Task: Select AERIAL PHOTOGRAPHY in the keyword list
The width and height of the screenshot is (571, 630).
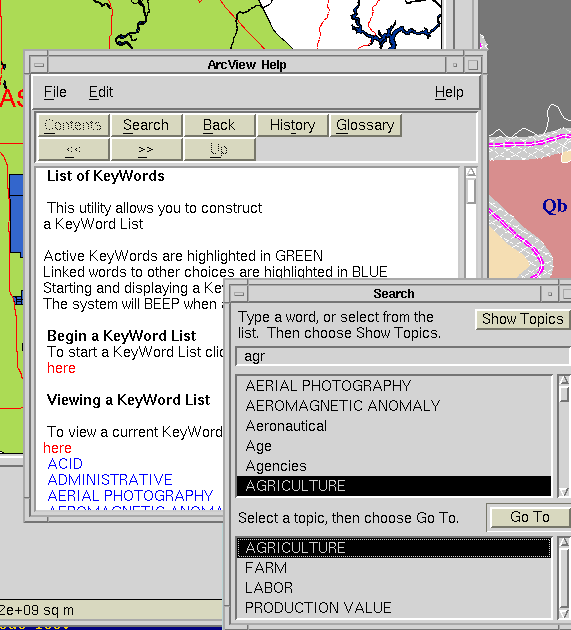Action: [x=394, y=386]
